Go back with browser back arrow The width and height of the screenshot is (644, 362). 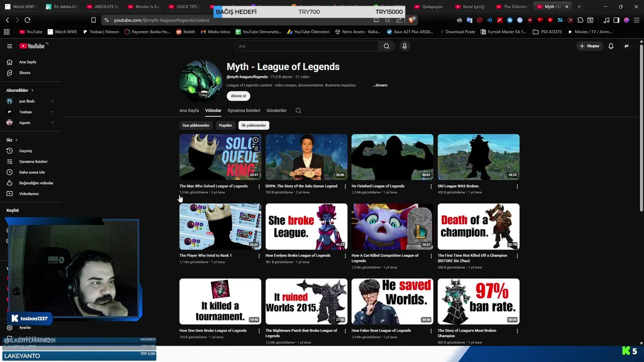7,20
